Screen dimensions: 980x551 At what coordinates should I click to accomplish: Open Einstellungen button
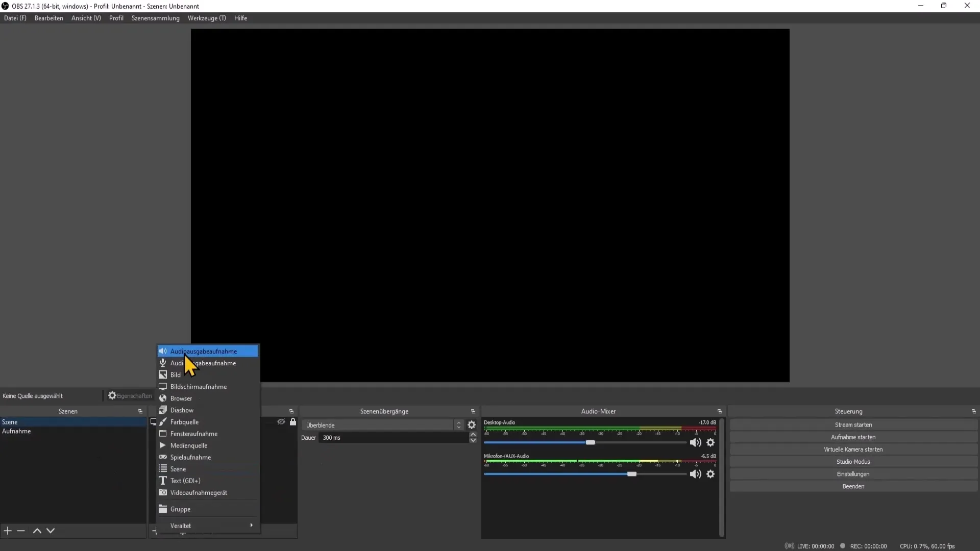coord(853,474)
